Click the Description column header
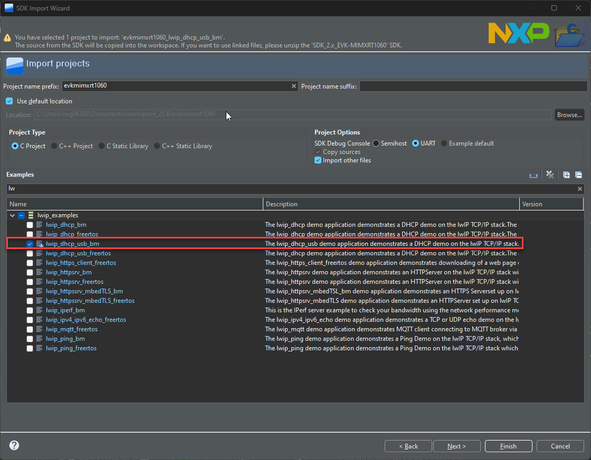Screen dimensions: 591x460 (391, 204)
